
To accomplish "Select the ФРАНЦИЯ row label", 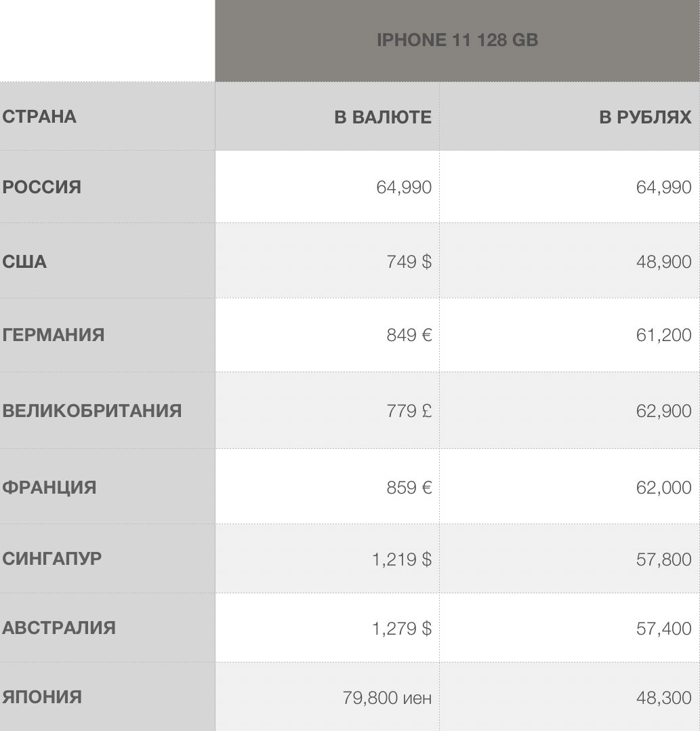I will pyautogui.click(x=49, y=488).
